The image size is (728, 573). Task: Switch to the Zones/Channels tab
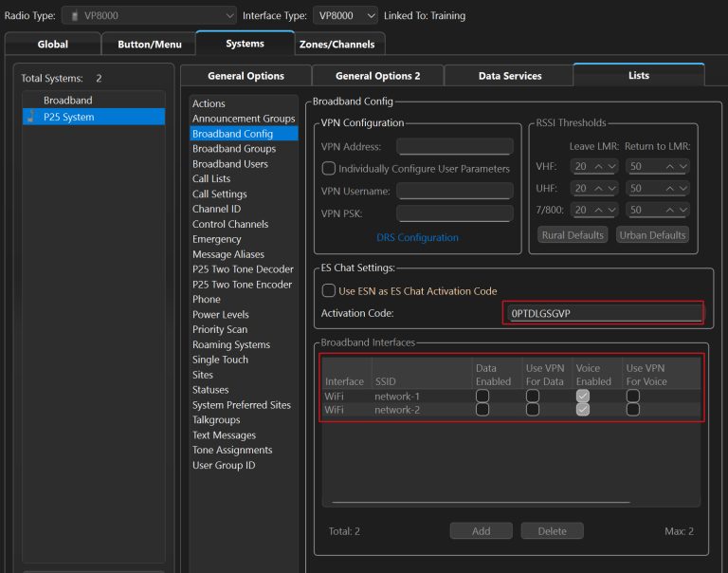[x=337, y=44]
